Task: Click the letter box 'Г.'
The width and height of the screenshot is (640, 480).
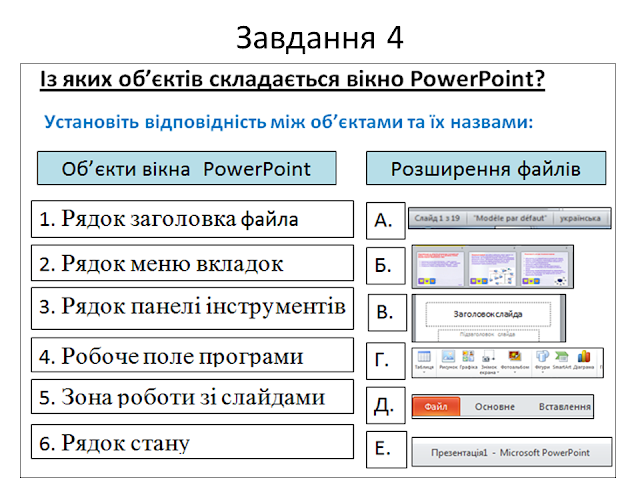Action: 386,361
